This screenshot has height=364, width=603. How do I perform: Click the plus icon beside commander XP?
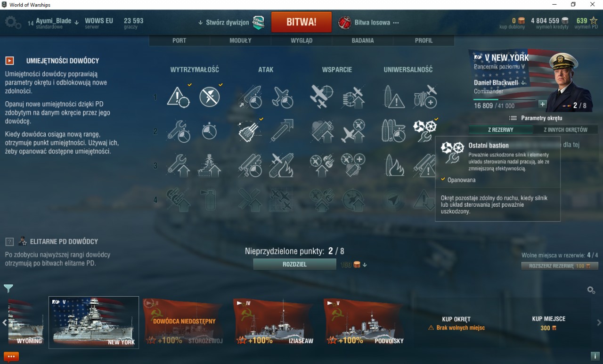542,105
